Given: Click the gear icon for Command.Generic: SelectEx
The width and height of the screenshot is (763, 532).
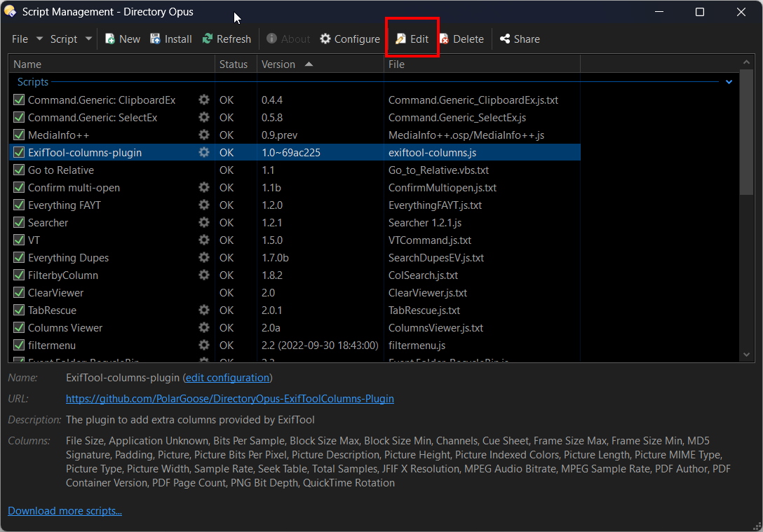Looking at the screenshot, I should pyautogui.click(x=204, y=117).
